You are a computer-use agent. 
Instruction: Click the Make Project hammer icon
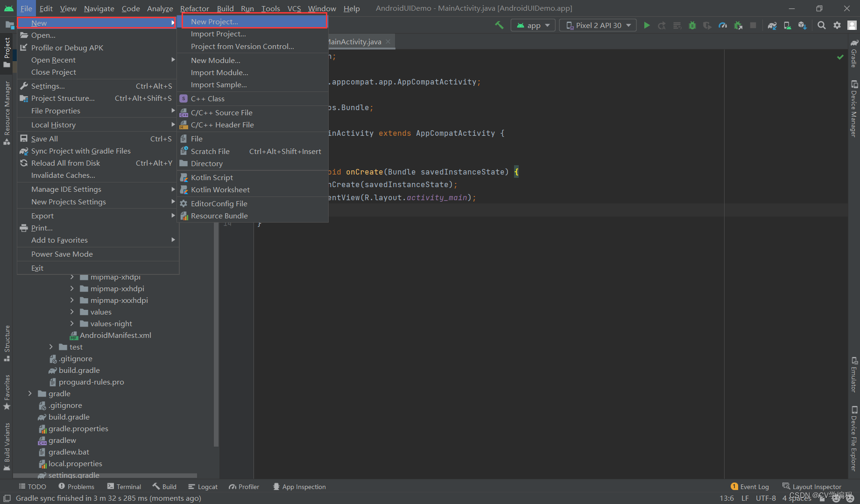click(499, 25)
